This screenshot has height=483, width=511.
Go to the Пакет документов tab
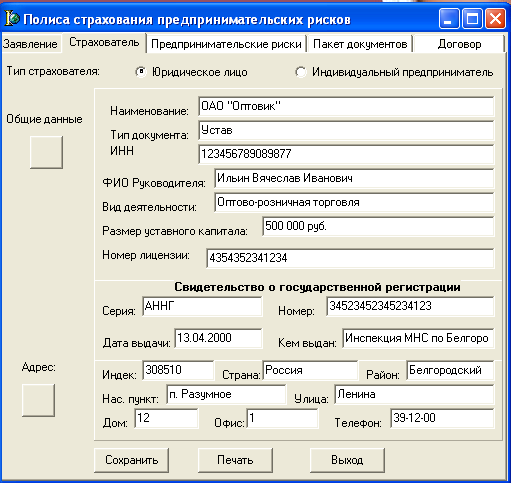(x=360, y=44)
